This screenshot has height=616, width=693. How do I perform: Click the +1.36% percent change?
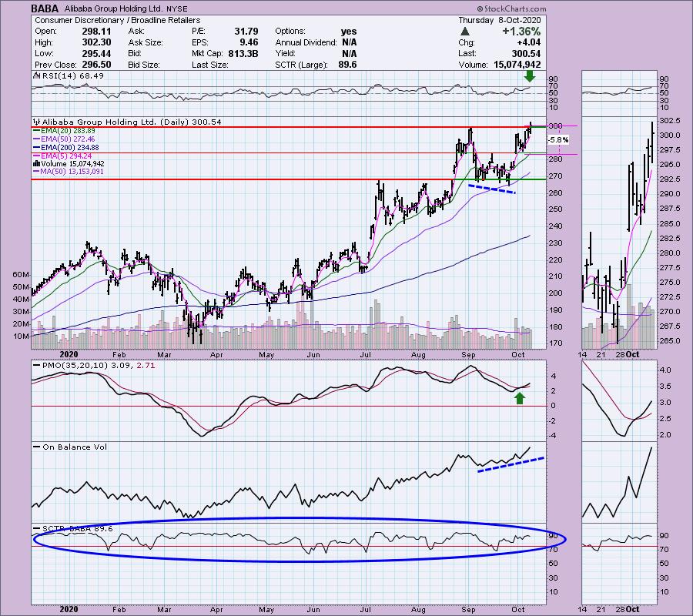pyautogui.click(x=521, y=32)
